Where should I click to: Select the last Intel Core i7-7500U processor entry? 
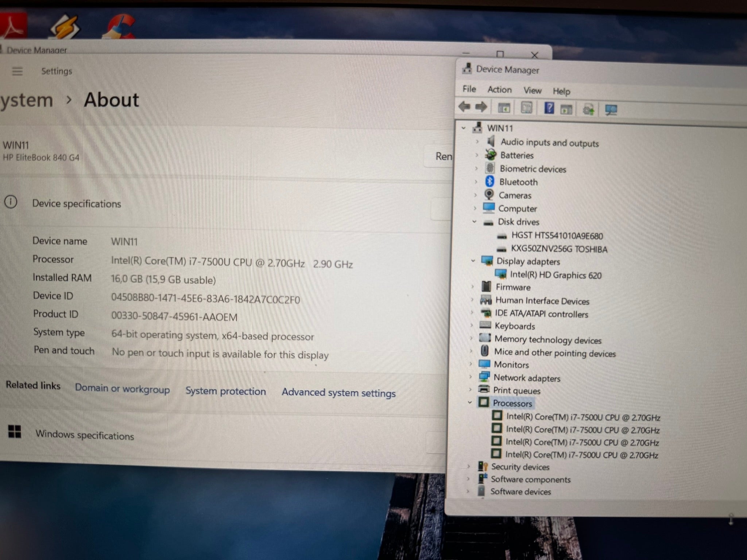coord(581,455)
